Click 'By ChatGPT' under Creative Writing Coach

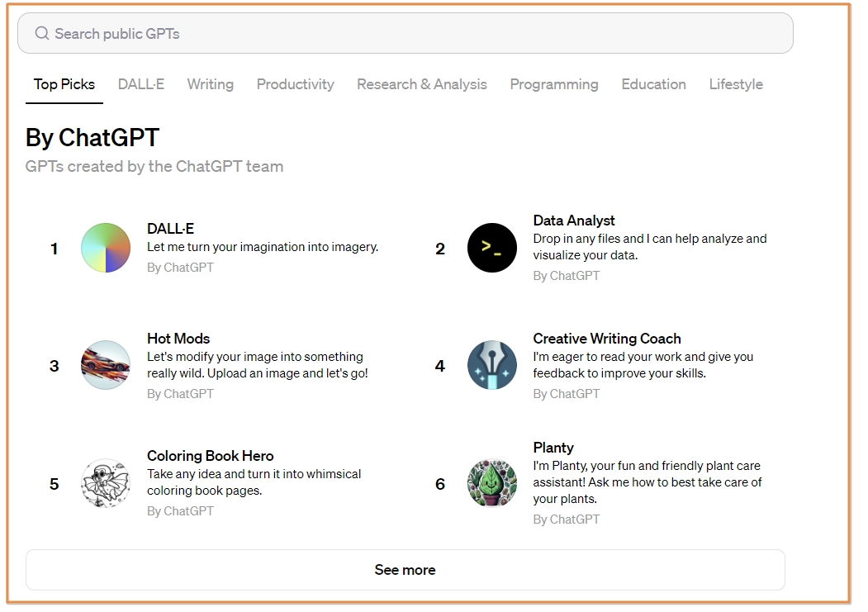567,393
